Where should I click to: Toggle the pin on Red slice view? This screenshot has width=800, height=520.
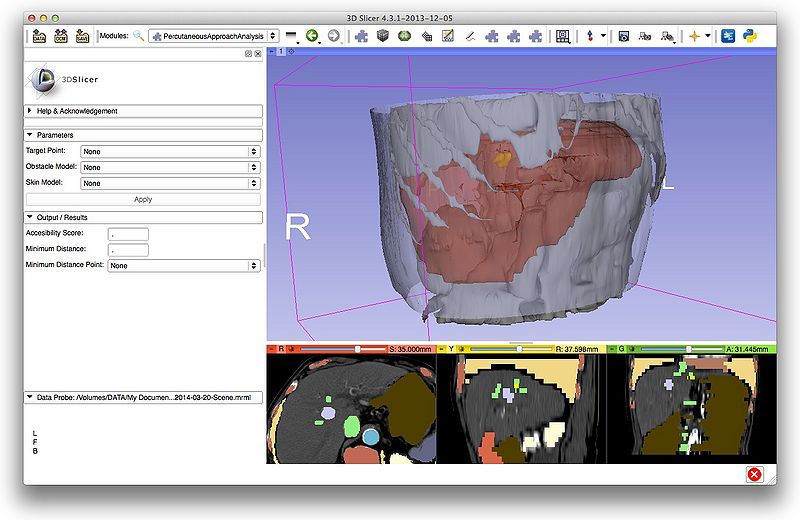coord(273,350)
